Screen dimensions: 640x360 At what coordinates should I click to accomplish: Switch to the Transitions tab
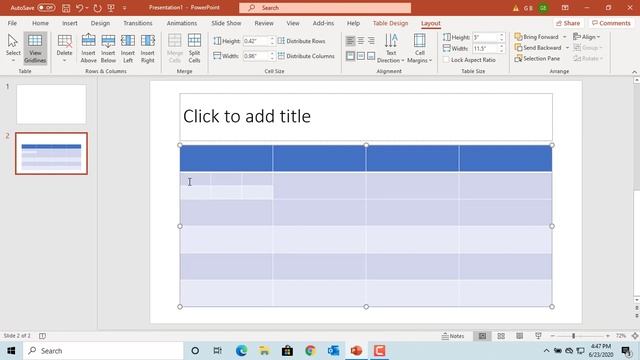tap(138, 23)
